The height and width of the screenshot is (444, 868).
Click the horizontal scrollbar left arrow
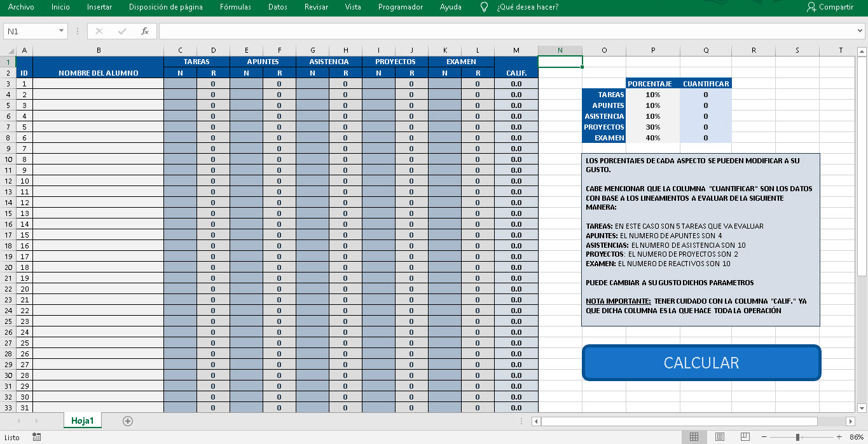point(537,421)
